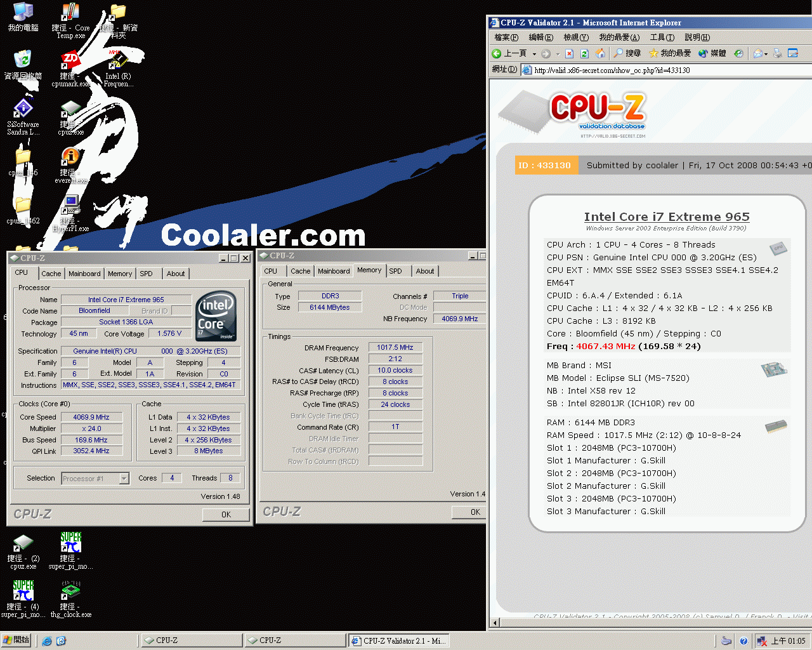Switch to SPD tab in left CPU-Z
Viewport: 812px width, 650px height.
pyautogui.click(x=147, y=274)
